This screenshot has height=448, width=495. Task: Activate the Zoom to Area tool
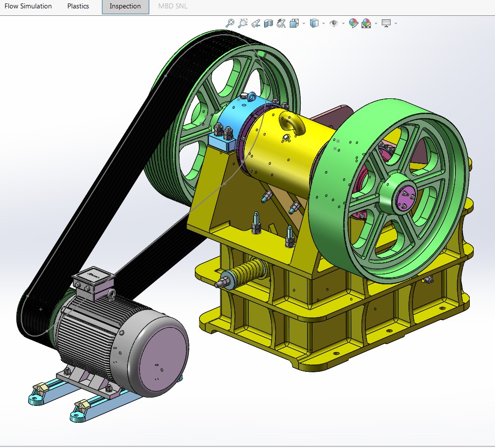coord(243,23)
